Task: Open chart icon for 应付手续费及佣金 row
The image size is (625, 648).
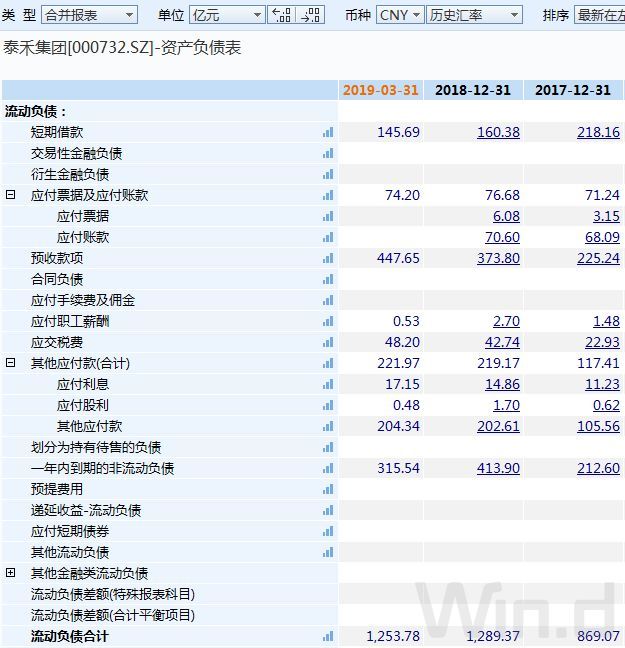Action: point(328,300)
